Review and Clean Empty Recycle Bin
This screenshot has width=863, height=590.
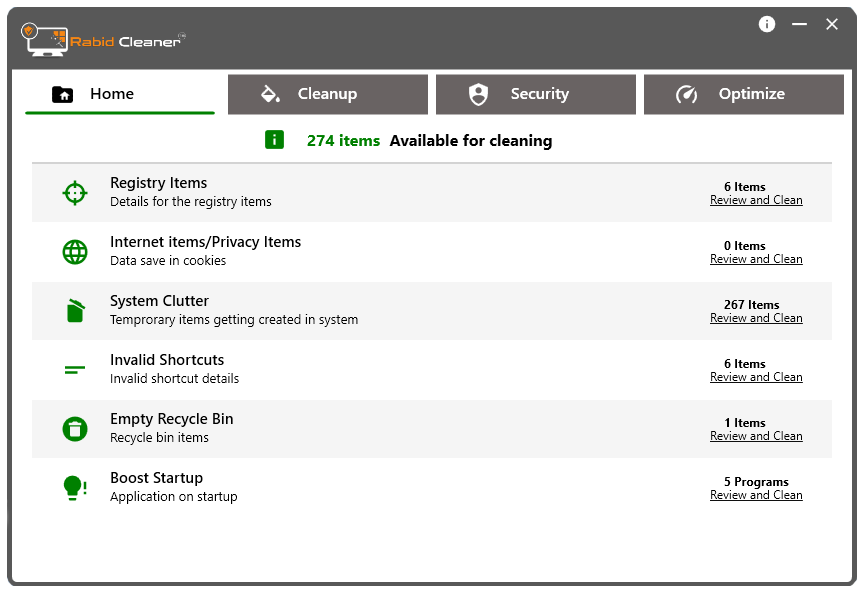756,435
